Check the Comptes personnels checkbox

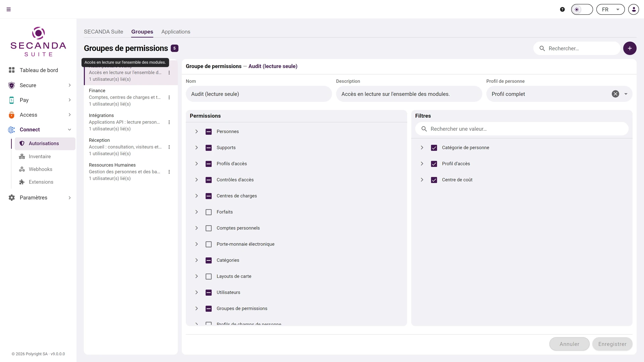(x=209, y=228)
